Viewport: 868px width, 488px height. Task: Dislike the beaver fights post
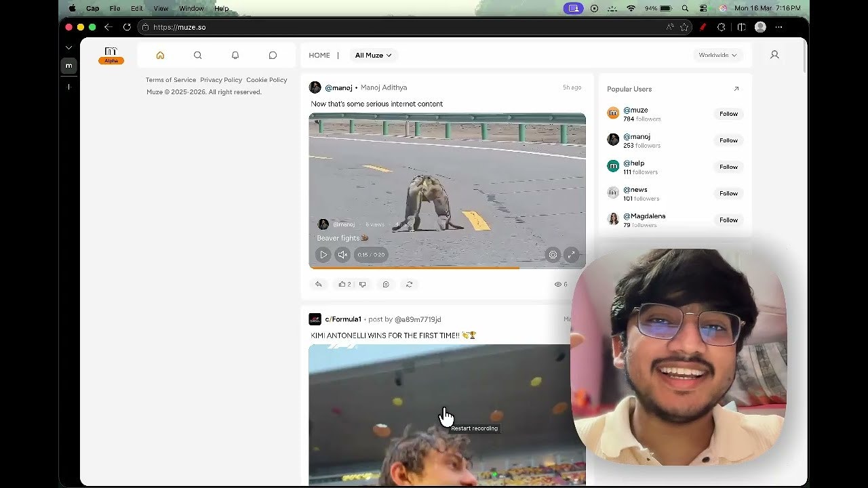click(362, 284)
